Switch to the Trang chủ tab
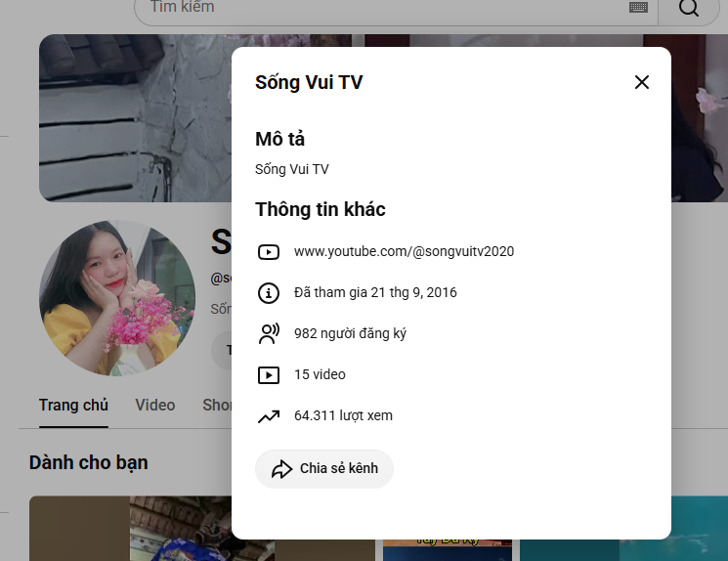This screenshot has width=728, height=561. [73, 406]
